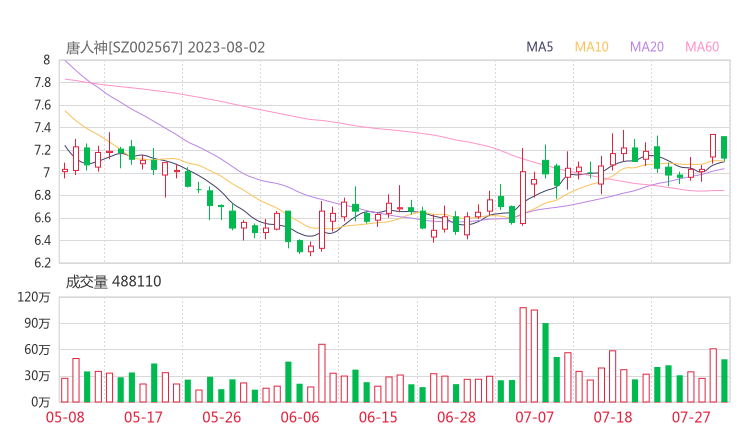Screen dimensions: 740x440
Task: Click the 05-26 date axis label
Action: click(222, 417)
